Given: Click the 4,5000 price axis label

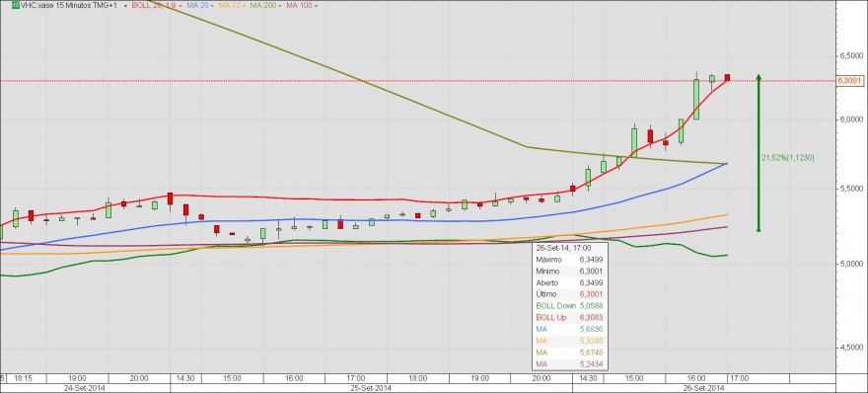Looking at the screenshot, I should 851,348.
